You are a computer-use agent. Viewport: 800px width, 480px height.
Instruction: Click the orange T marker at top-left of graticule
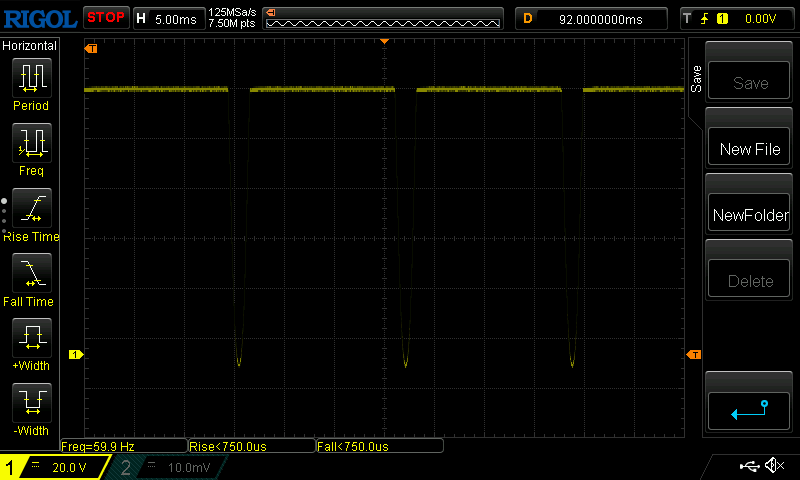coord(91,48)
